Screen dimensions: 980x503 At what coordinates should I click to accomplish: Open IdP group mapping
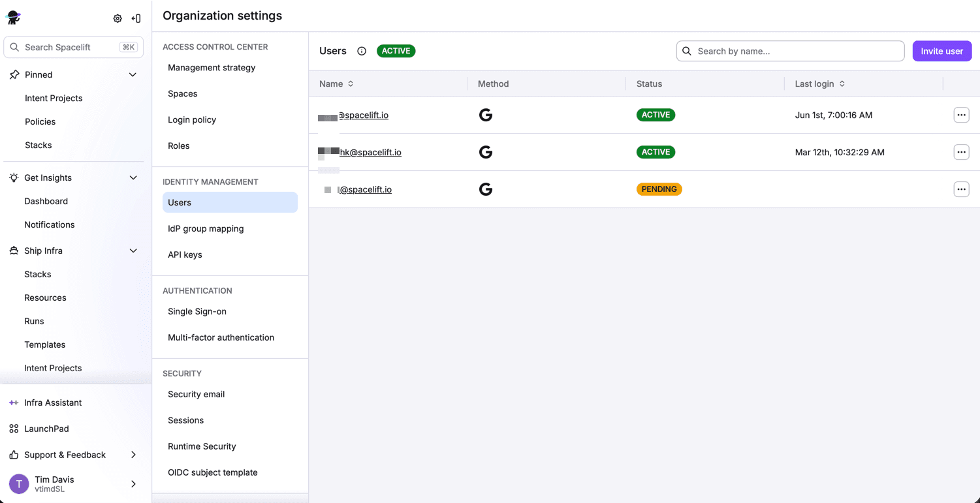click(x=206, y=228)
